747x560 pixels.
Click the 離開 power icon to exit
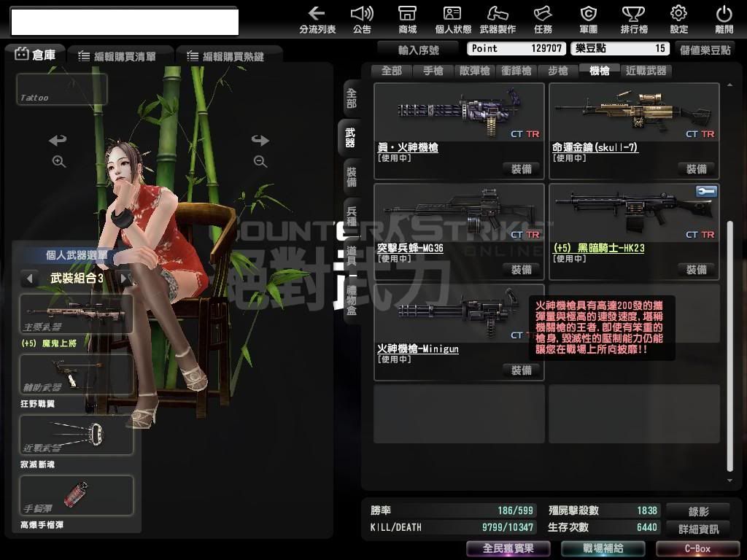(724, 20)
